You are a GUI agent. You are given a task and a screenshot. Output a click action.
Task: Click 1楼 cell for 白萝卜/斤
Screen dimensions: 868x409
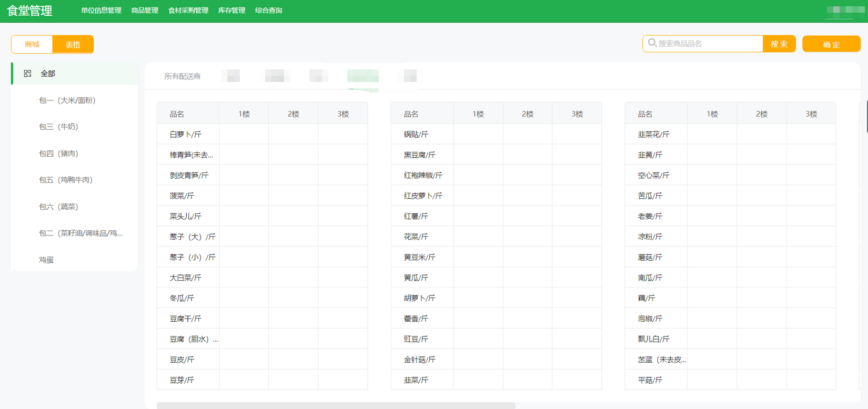(244, 134)
